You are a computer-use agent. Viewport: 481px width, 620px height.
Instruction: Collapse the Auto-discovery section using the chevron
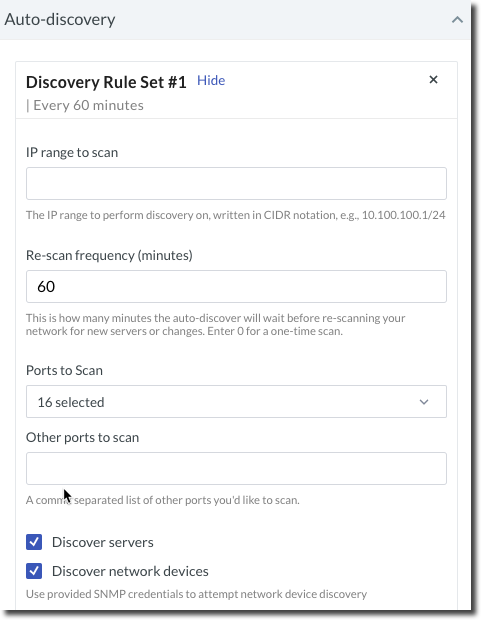pyautogui.click(x=457, y=19)
